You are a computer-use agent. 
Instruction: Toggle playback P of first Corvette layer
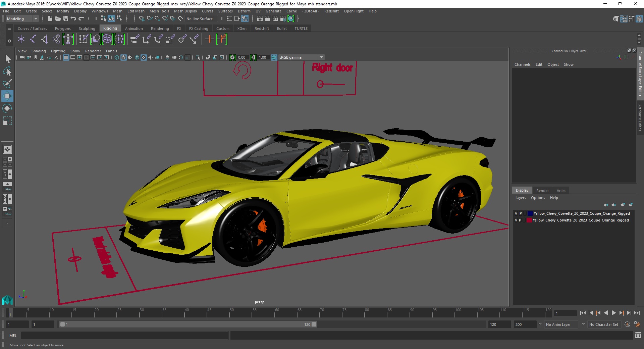521,213
